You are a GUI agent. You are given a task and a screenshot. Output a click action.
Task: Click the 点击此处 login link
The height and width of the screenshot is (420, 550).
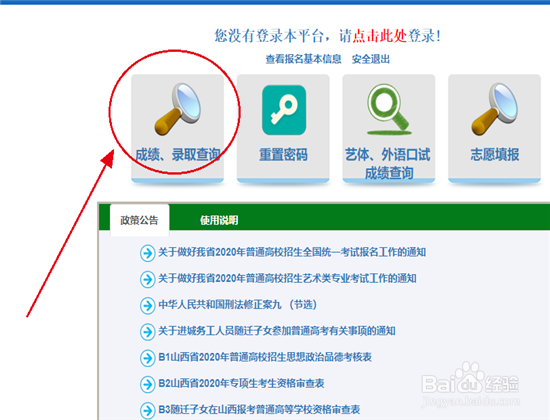point(380,35)
